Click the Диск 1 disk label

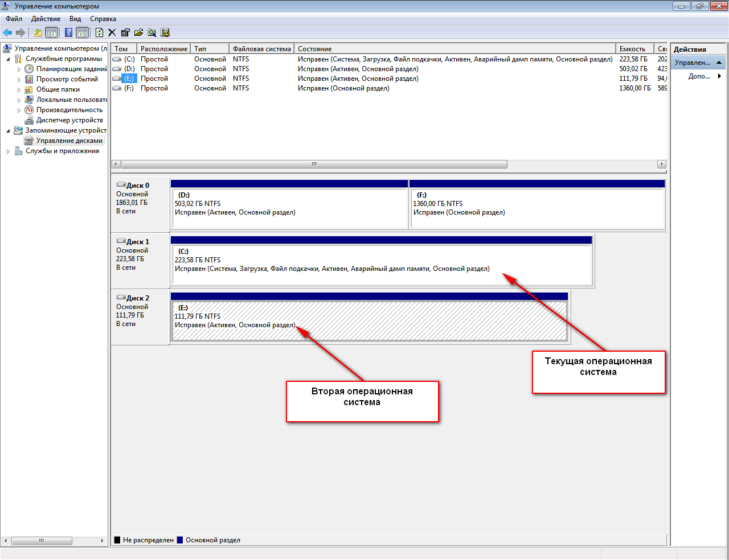point(138,242)
